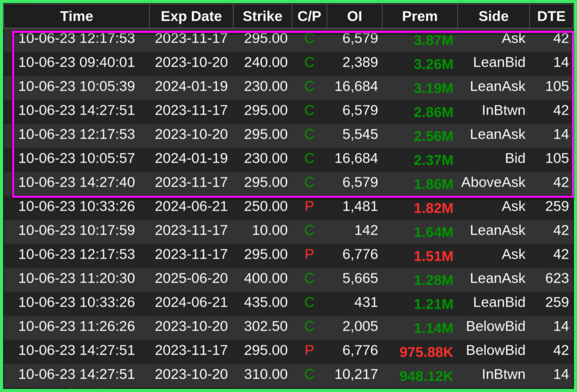Click the DTE value 623

(x=557, y=278)
